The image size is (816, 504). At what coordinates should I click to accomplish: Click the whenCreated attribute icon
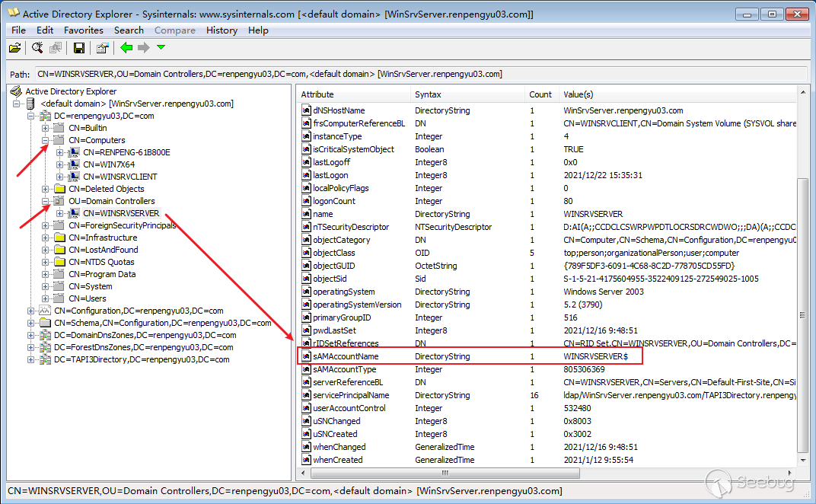pos(307,460)
